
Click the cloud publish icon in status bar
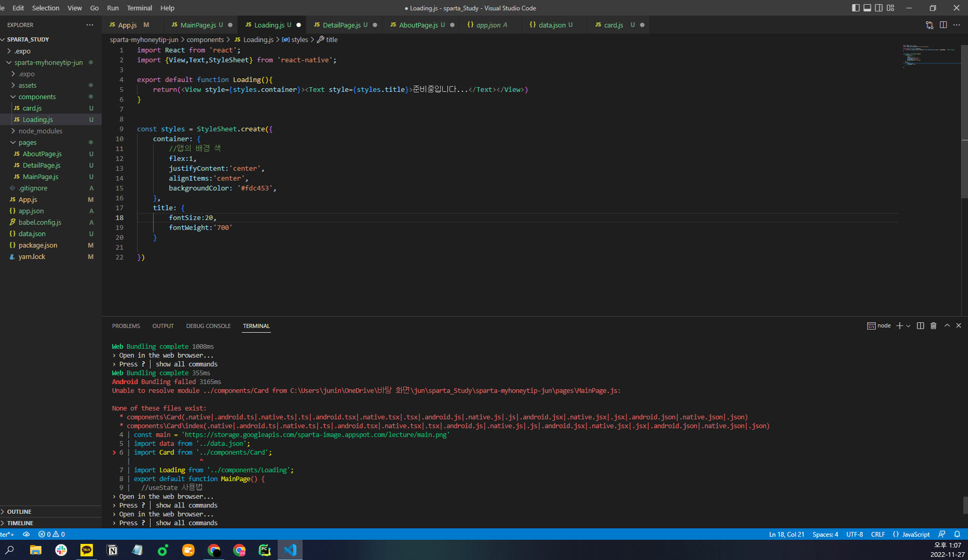(x=26, y=534)
